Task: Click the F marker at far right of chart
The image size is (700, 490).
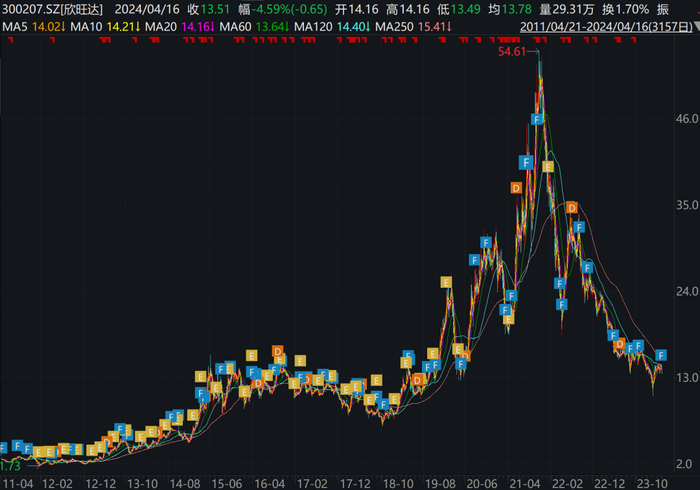Action: 661,355
